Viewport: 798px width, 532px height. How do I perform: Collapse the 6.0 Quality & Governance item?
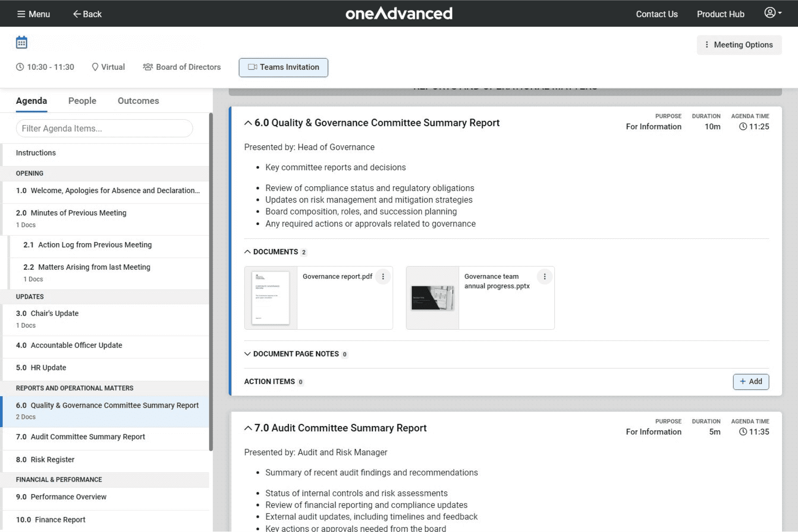pyautogui.click(x=248, y=123)
